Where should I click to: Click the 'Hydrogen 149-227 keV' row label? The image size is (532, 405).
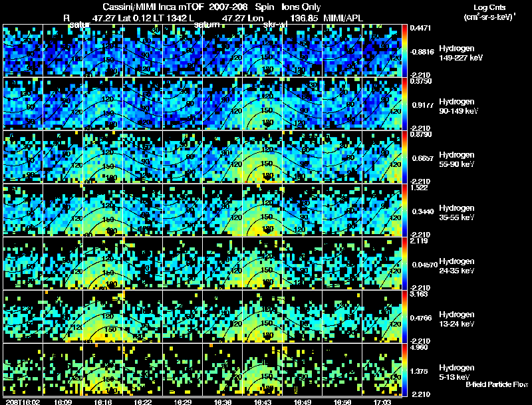[461, 53]
